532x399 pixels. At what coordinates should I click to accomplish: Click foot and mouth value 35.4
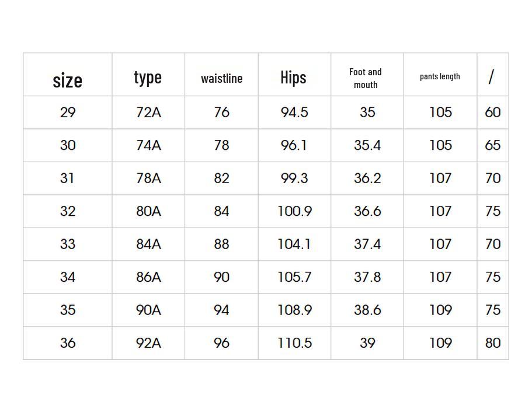pyautogui.click(x=367, y=145)
